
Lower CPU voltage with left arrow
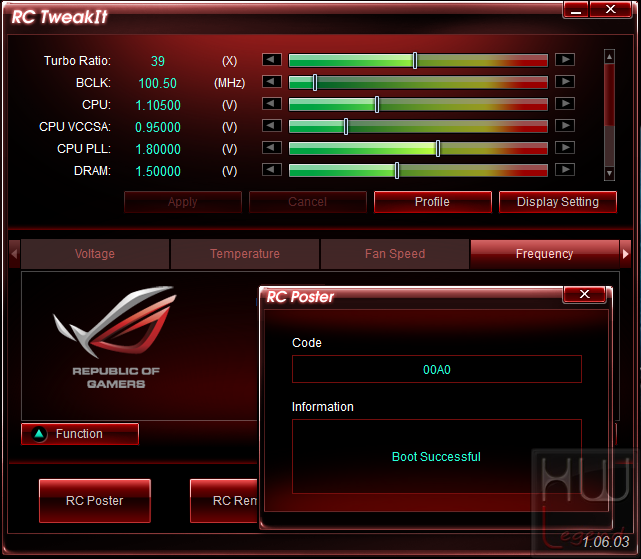(272, 104)
